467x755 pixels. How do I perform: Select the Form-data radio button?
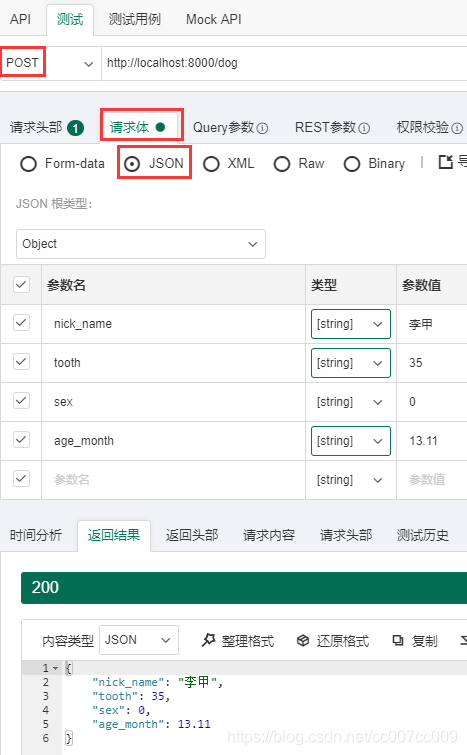pos(28,164)
